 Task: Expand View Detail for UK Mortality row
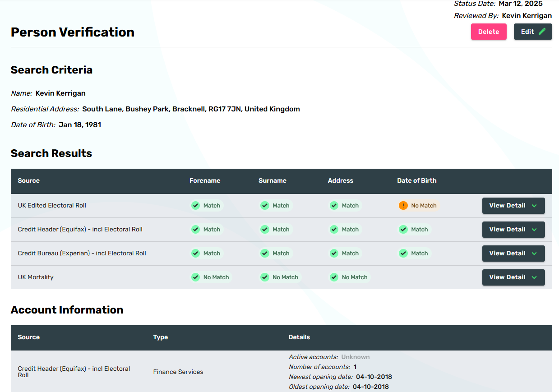(x=513, y=277)
